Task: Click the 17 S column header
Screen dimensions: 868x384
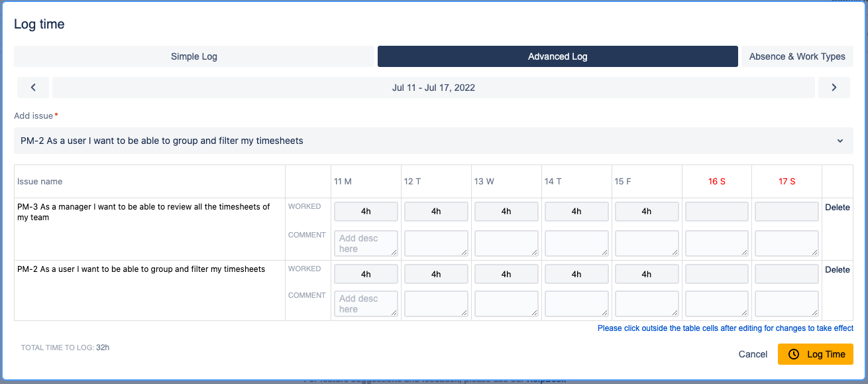Action: 787,181
